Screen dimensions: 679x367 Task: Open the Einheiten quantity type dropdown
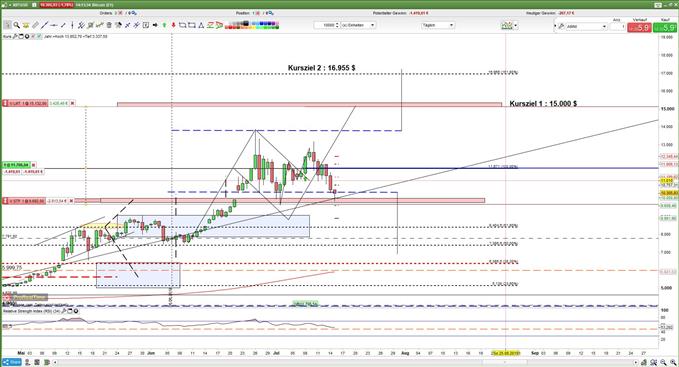coord(358,25)
